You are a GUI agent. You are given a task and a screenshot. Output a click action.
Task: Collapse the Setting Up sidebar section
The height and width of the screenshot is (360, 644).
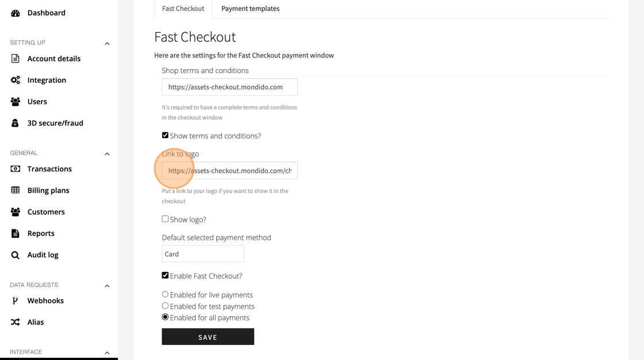pos(107,43)
